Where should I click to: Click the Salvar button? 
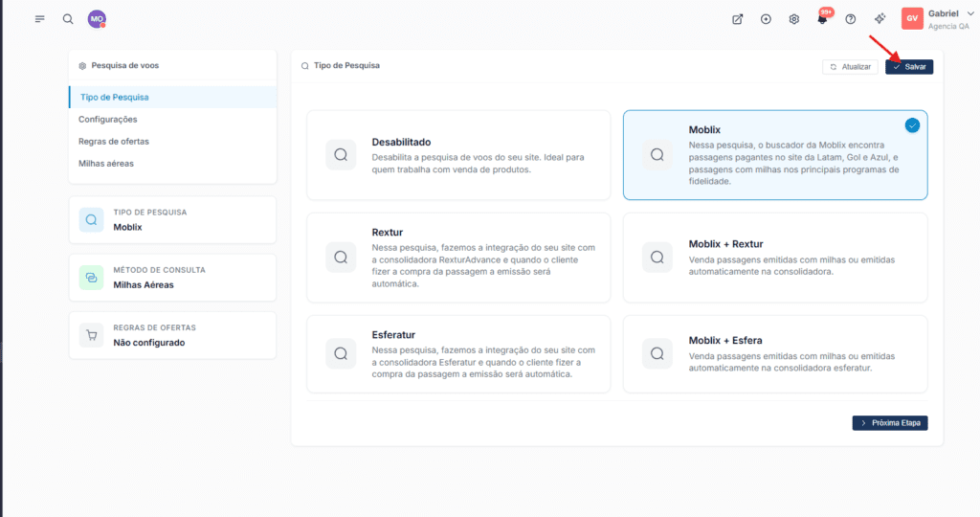click(x=909, y=67)
